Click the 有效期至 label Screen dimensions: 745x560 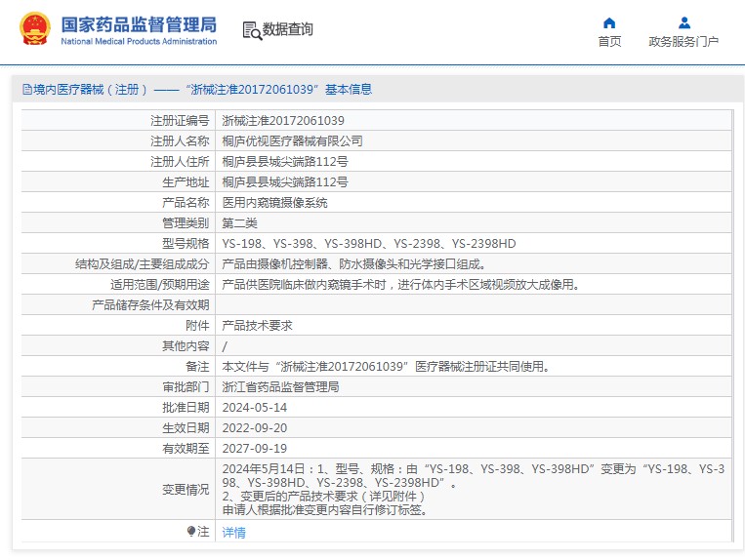[186, 448]
